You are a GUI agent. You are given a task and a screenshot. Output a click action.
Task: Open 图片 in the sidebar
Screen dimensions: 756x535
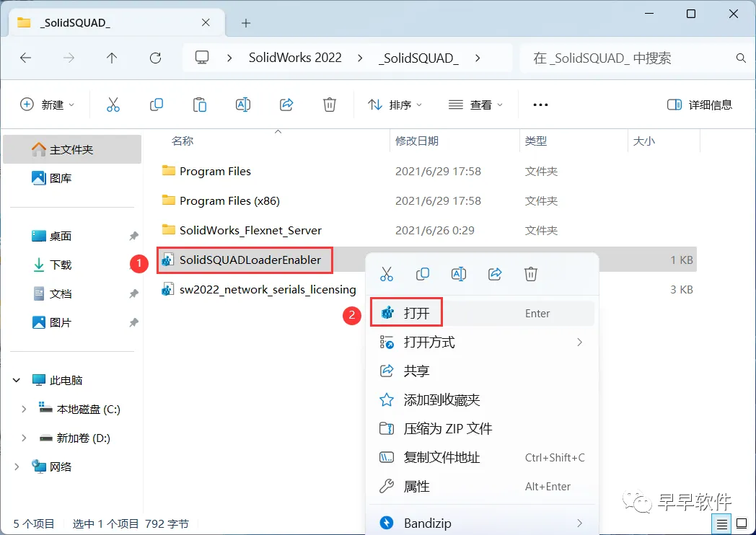tap(72, 322)
